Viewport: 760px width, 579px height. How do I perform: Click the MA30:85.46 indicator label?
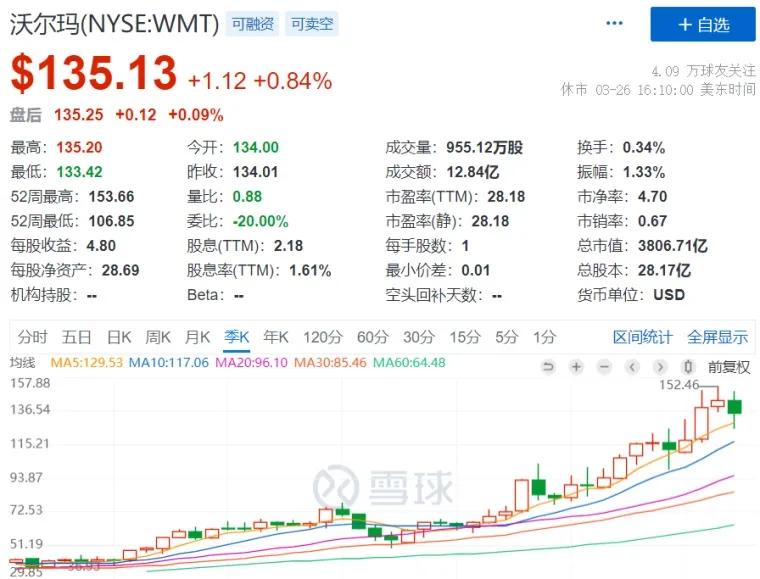[x=330, y=362]
